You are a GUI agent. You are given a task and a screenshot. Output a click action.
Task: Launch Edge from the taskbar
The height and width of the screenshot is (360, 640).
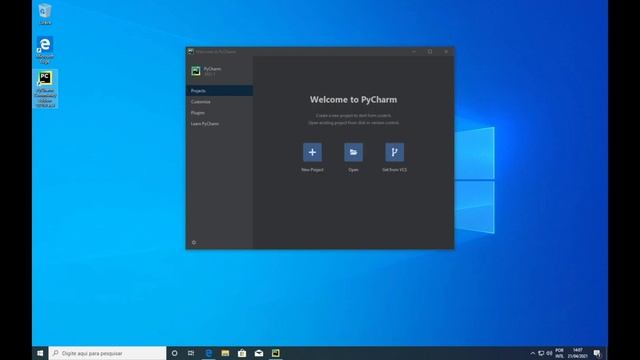209,353
